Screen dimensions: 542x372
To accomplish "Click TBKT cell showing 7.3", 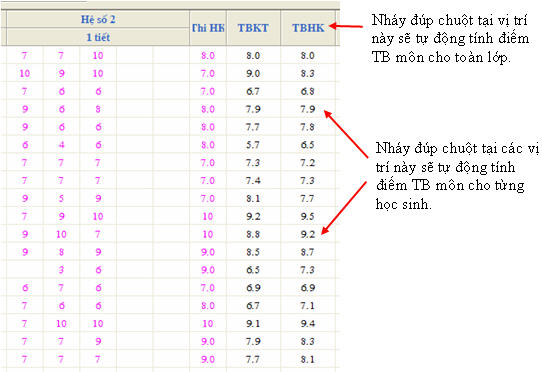I will (x=253, y=163).
